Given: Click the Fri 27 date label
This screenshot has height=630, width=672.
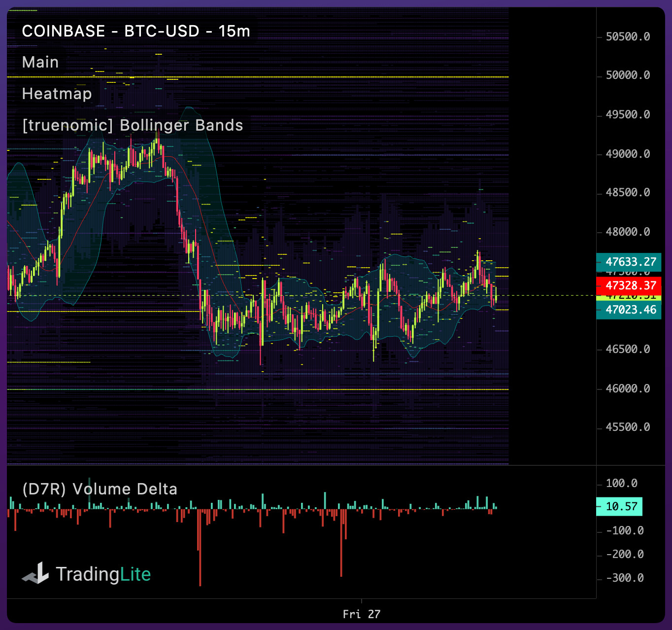Looking at the screenshot, I should pos(362,614).
